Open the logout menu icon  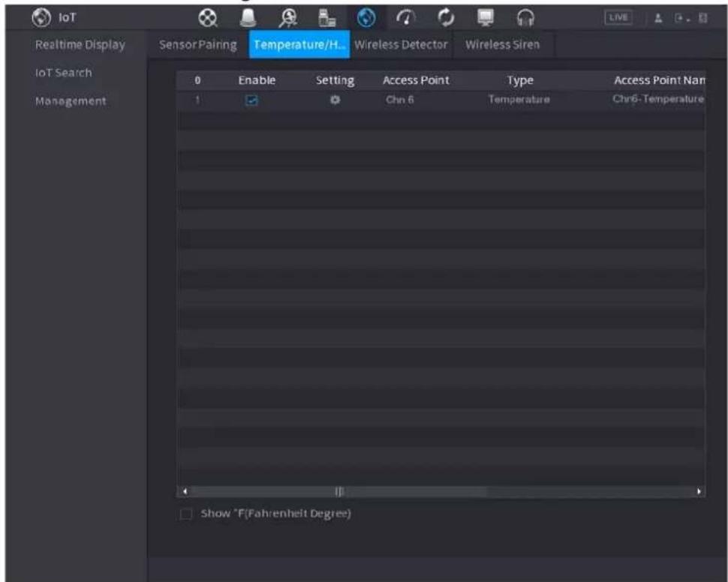681,19
